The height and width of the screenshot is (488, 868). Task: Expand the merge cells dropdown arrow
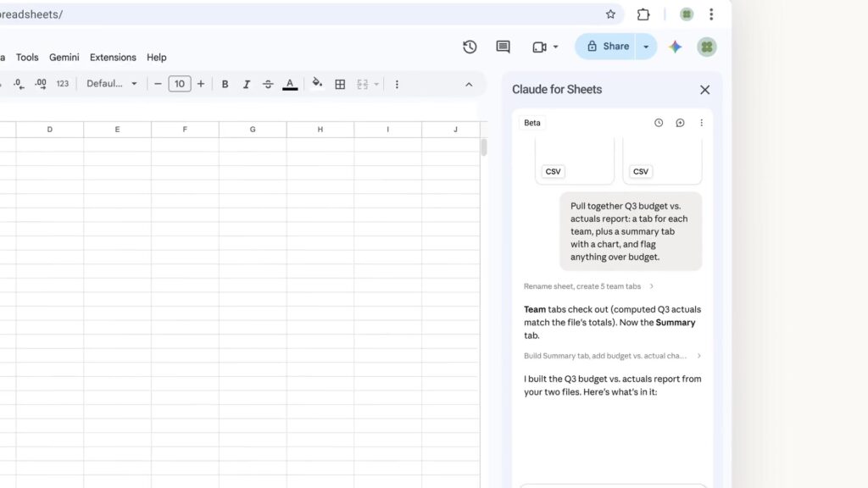376,84
